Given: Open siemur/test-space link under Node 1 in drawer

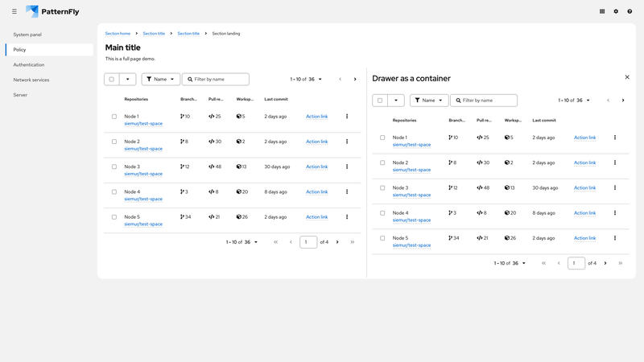Looking at the screenshot, I should [411, 145].
